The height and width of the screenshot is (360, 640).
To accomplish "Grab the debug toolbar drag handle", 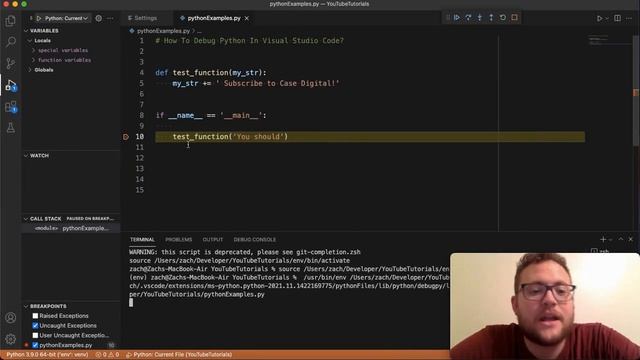I will pyautogui.click(x=448, y=18).
